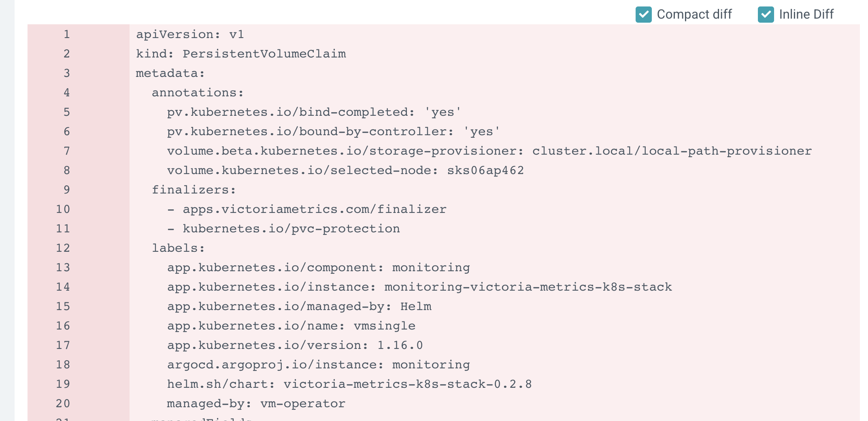The width and height of the screenshot is (868, 421).
Task: Select the 'labels:' line in the diff
Action: [x=178, y=248]
